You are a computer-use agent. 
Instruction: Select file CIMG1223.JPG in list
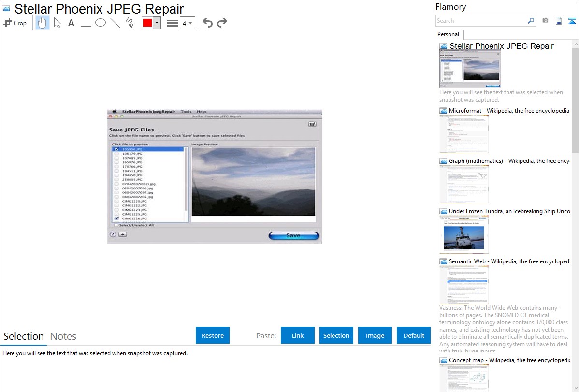point(134,210)
